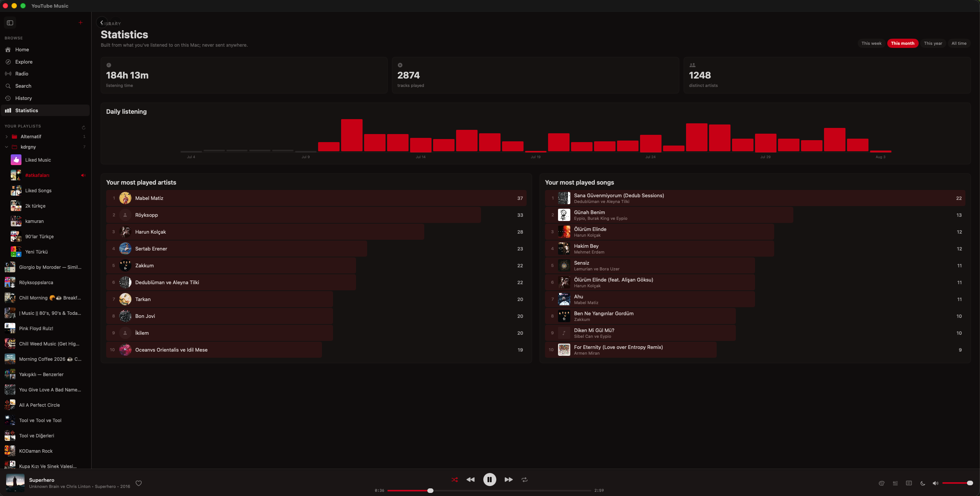Go back with the left chevron button
Image resolution: width=980 pixels, height=496 pixels.
pos(102,23)
